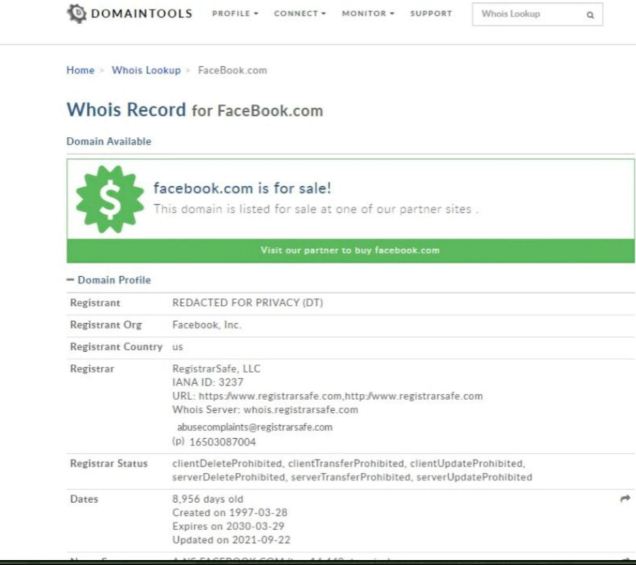Click the search magnifier icon

[x=590, y=15]
